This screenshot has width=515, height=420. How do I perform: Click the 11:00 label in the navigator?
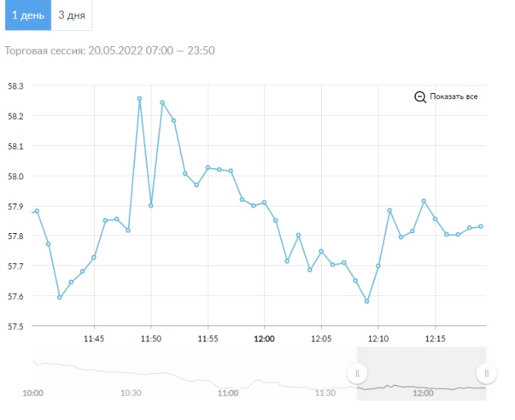click(x=228, y=394)
